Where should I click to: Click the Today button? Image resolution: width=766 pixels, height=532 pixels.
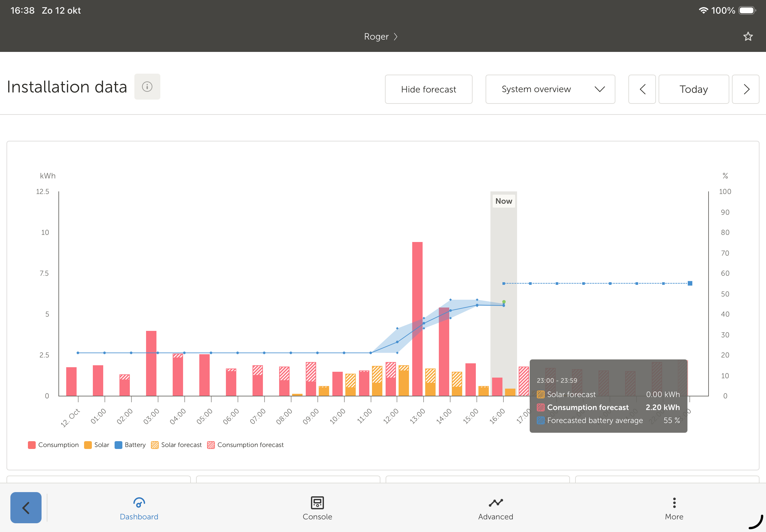(694, 89)
